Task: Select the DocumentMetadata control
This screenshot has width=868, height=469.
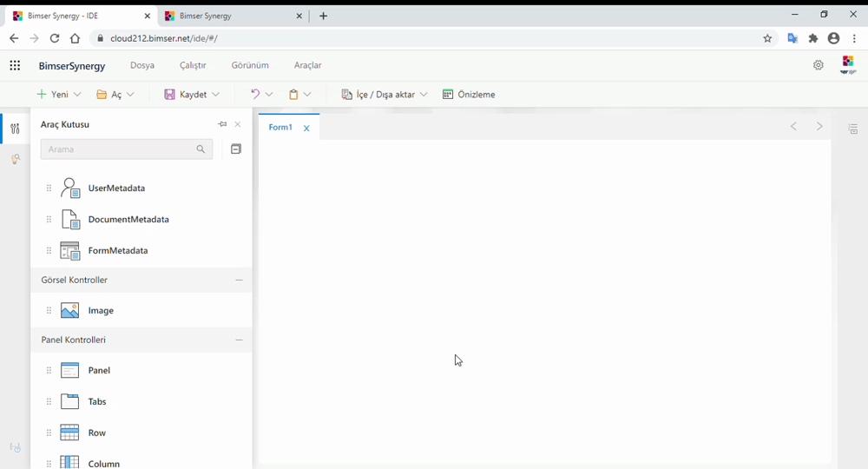Action: (x=128, y=220)
